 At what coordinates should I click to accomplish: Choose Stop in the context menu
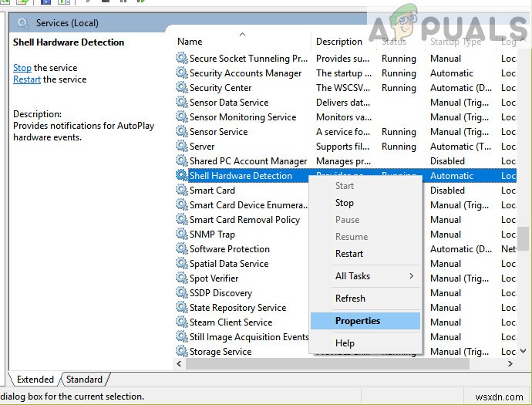coord(365,203)
